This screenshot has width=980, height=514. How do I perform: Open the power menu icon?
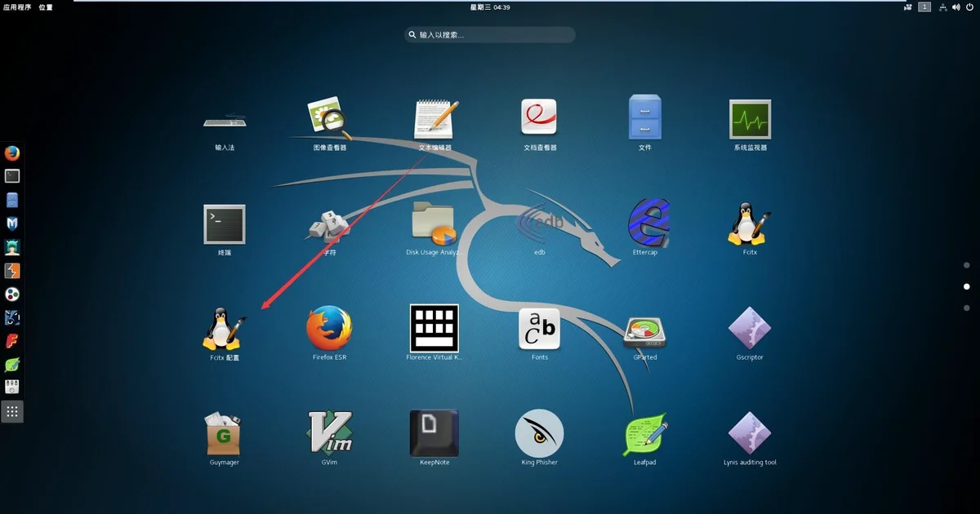point(969,7)
